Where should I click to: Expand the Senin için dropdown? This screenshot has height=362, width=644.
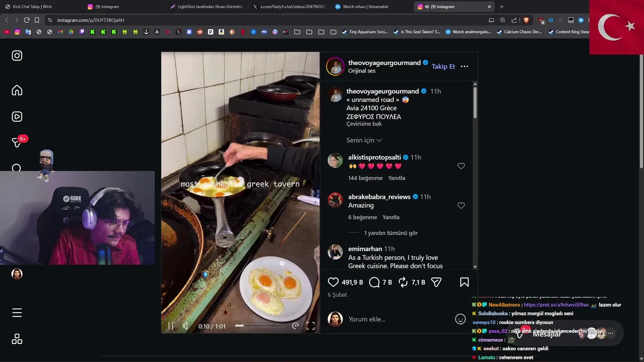pyautogui.click(x=364, y=140)
